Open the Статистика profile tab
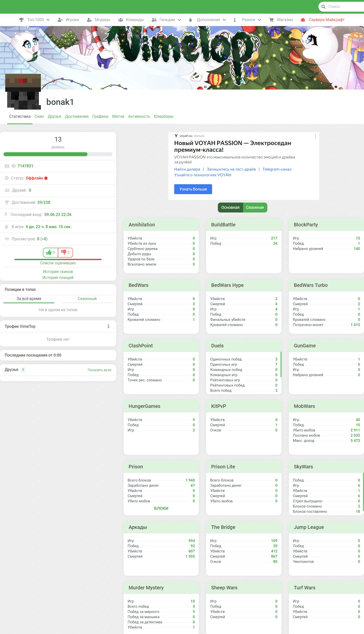 click(x=20, y=116)
